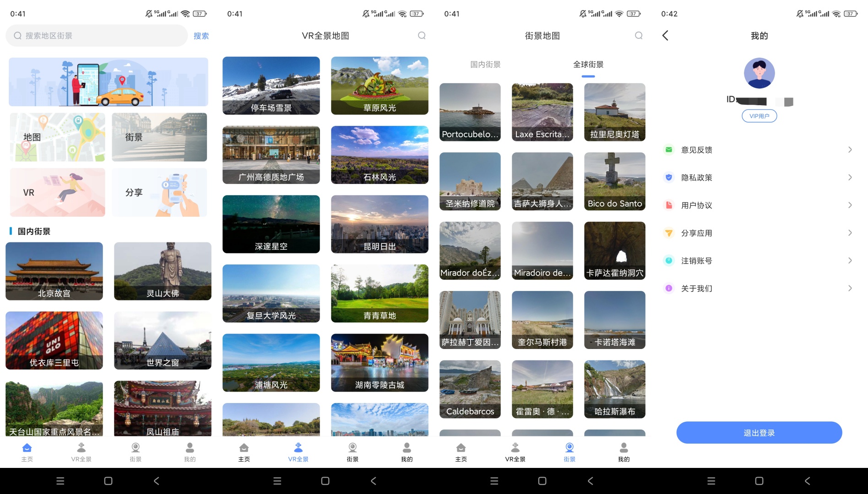Select the 全球街景 tab
Viewport: 868px width, 494px height.
[x=588, y=64]
